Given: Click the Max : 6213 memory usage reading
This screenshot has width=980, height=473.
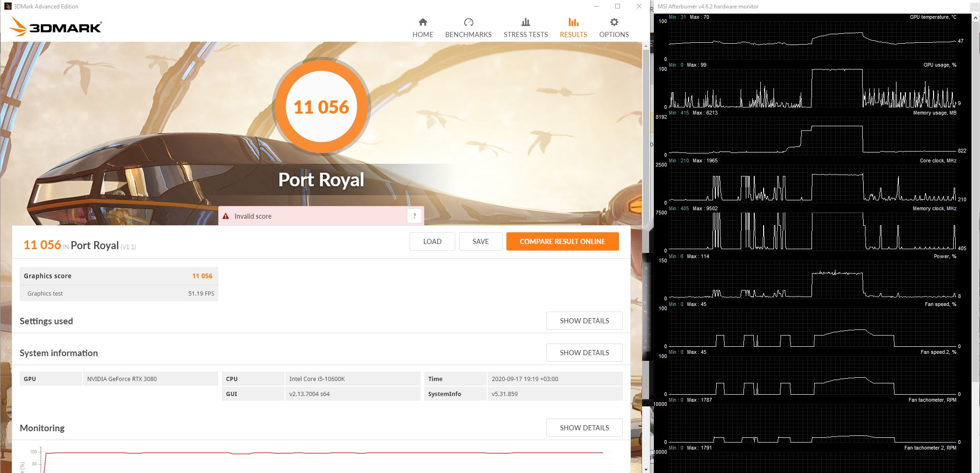Looking at the screenshot, I should coord(705,113).
